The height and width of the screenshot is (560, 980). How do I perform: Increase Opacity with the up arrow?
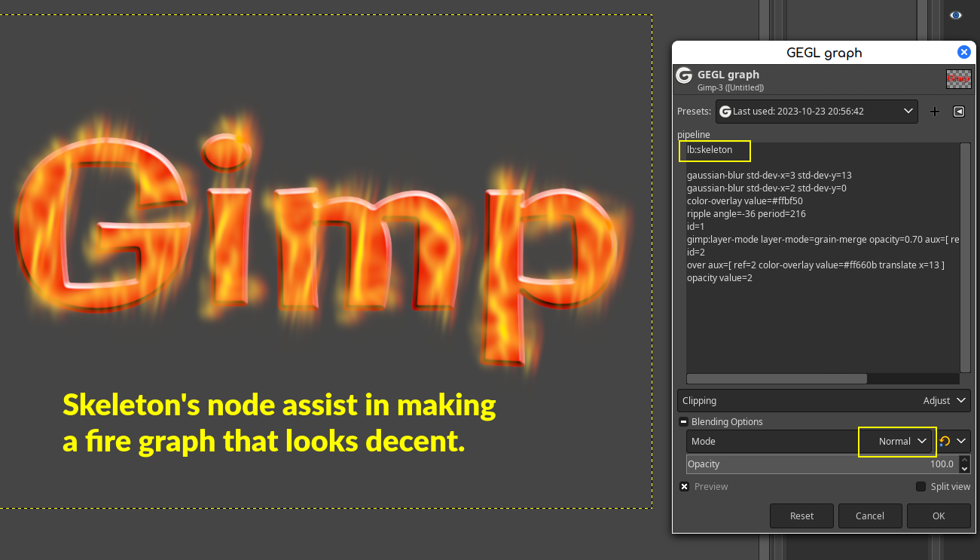[x=964, y=460]
